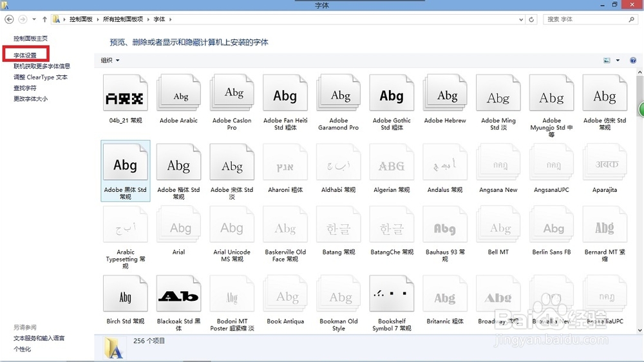Go back with the back arrow

[9, 19]
